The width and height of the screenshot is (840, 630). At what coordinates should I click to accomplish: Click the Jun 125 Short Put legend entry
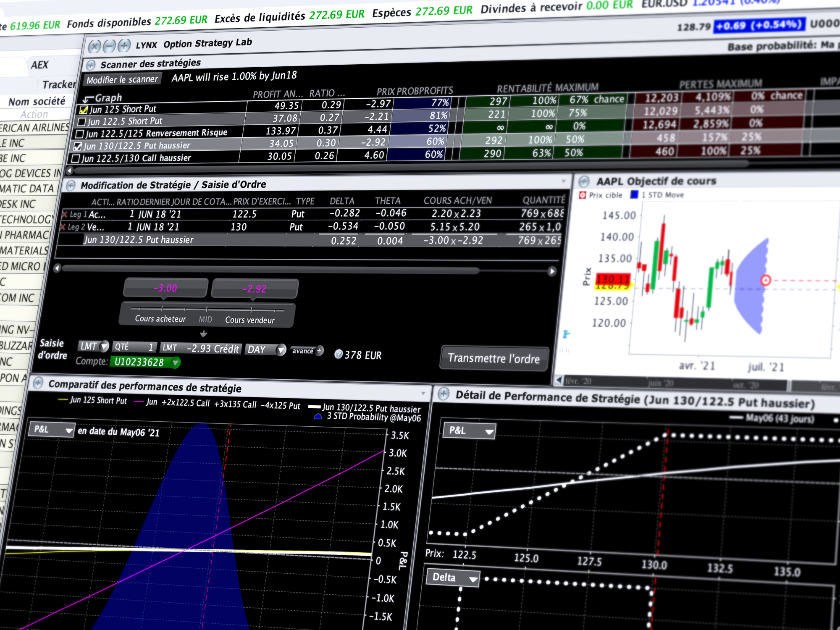92,400
